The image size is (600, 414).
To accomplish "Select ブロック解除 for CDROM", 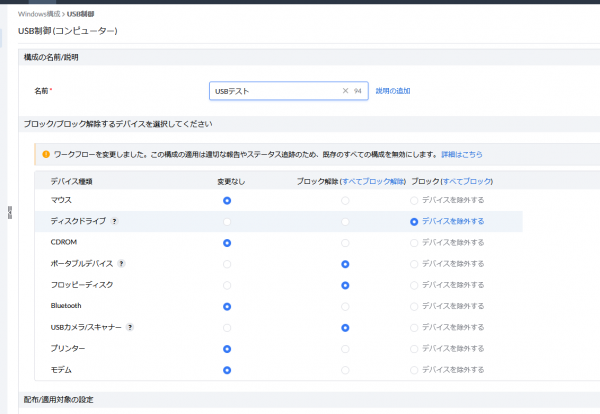I will point(345,243).
